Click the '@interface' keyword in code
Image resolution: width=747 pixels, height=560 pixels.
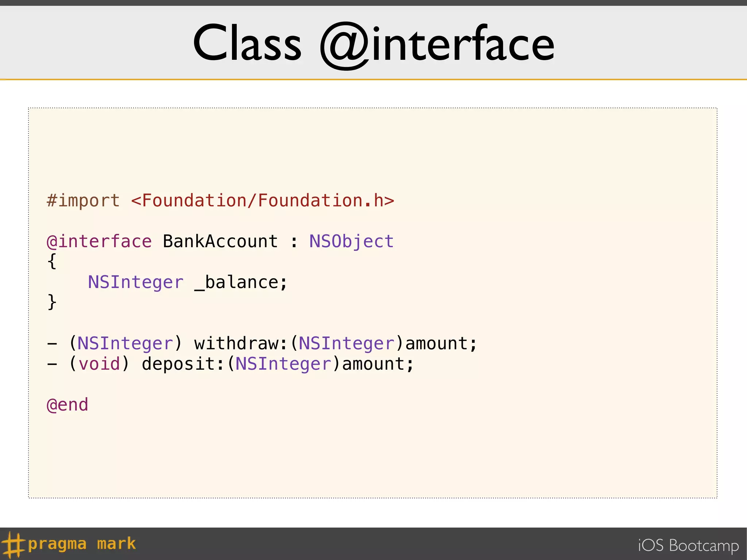coord(99,242)
